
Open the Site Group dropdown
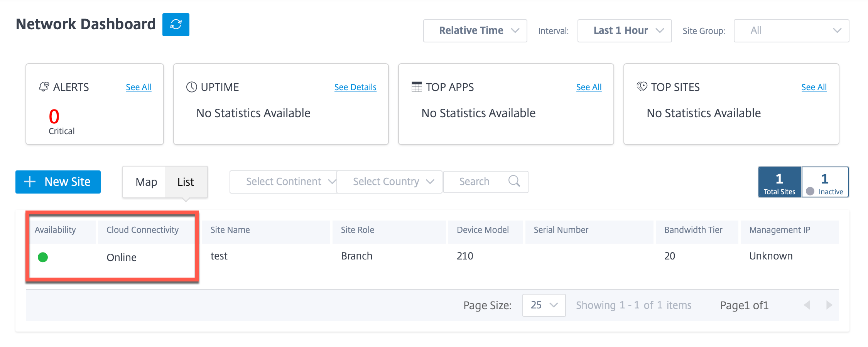[791, 31]
